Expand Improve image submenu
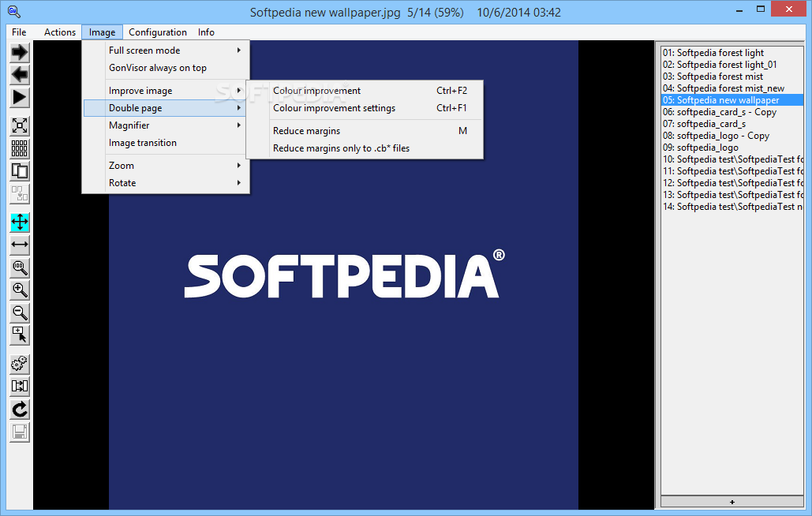The image size is (812, 516). (167, 91)
